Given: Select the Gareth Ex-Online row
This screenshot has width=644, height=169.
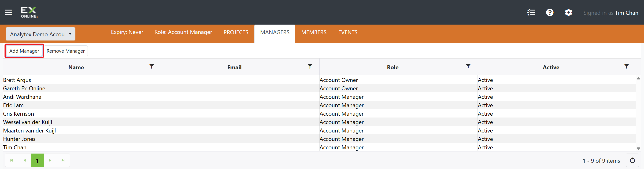Looking at the screenshot, I should pyautogui.click(x=319, y=88).
